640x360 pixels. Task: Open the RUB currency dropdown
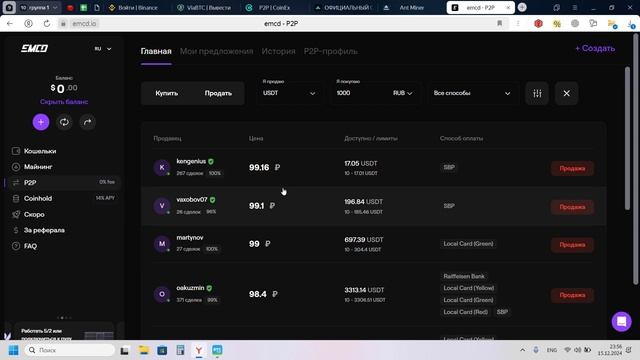[402, 93]
